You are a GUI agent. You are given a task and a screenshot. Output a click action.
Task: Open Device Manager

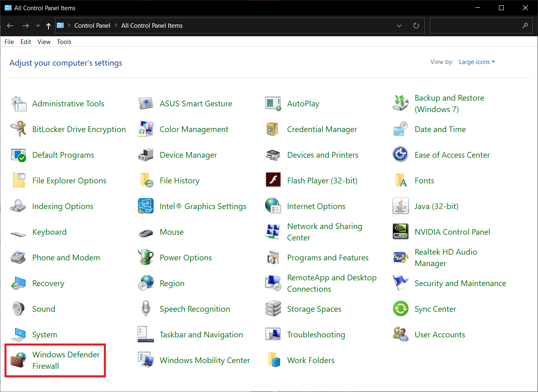(188, 155)
